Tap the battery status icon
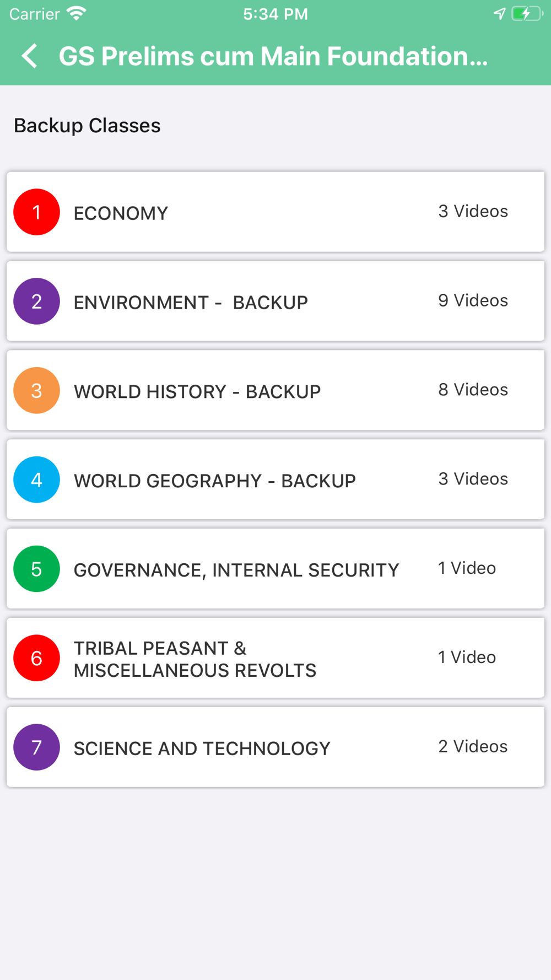Screen dimensions: 551x980 pyautogui.click(x=527, y=14)
